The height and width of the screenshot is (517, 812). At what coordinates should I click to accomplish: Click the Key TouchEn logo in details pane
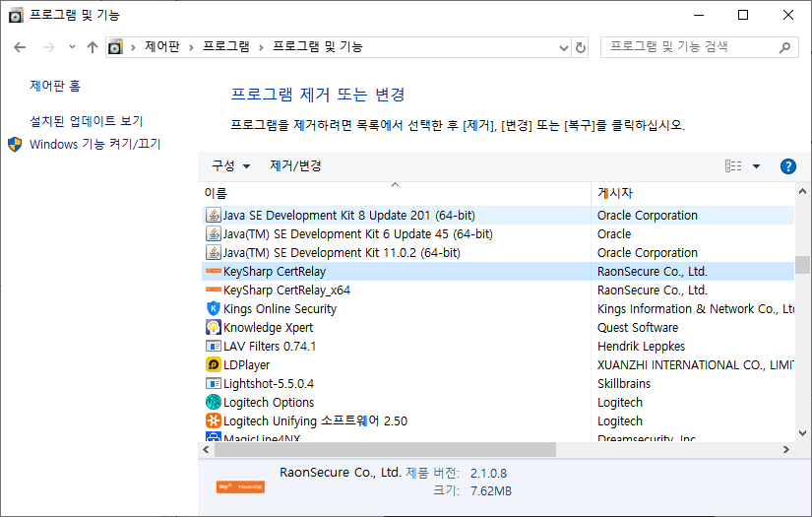point(240,486)
